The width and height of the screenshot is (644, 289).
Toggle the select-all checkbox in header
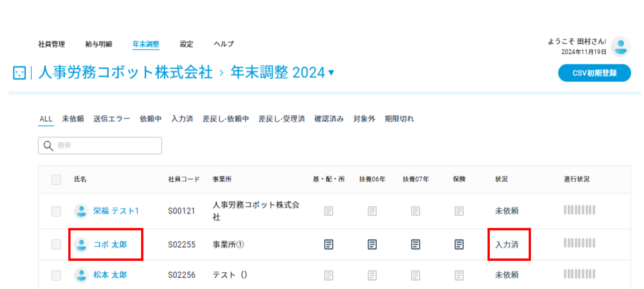coord(56,180)
